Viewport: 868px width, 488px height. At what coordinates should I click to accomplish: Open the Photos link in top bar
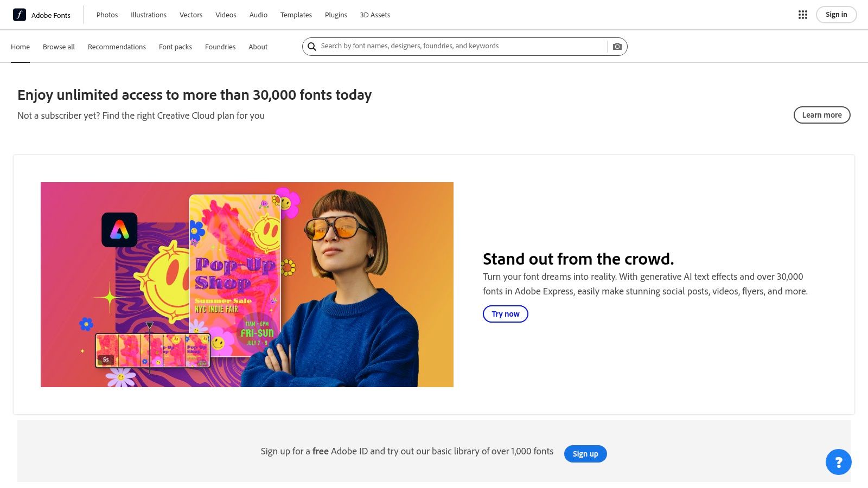click(107, 15)
